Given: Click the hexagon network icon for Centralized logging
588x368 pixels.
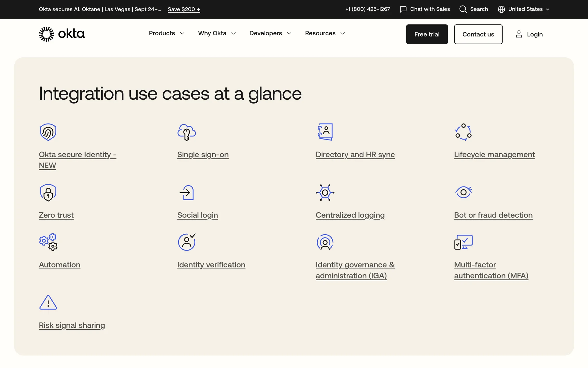Looking at the screenshot, I should click(x=325, y=193).
